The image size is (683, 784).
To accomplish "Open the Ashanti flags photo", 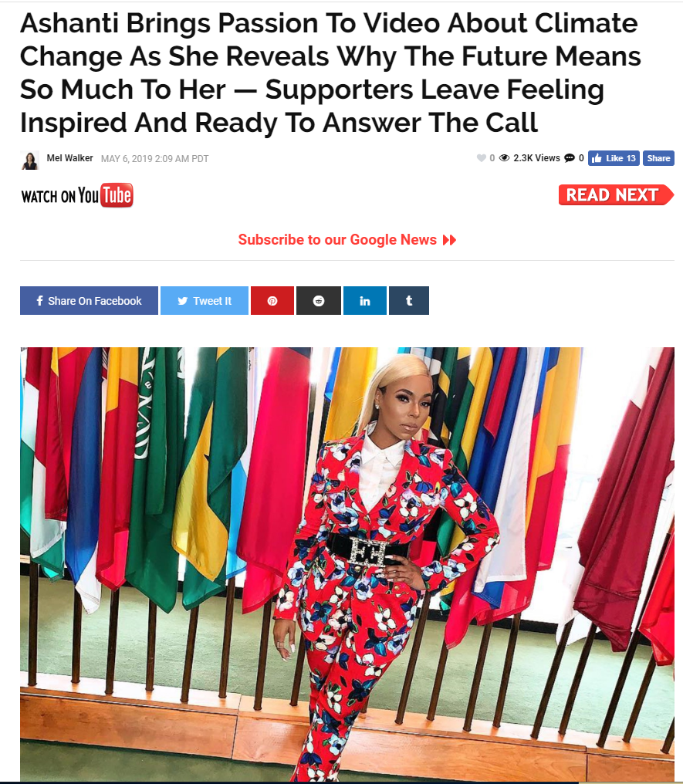I will [x=347, y=564].
